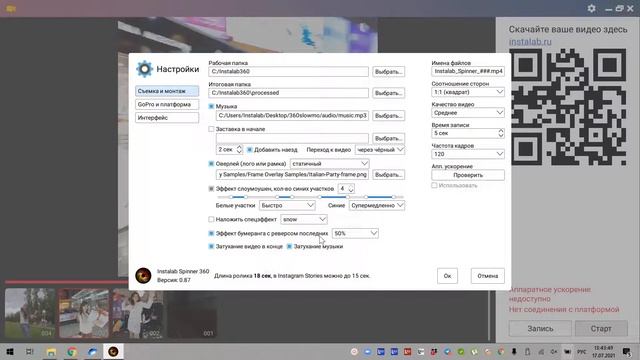Click the Имена файлов input field
Screen dimensions: 640x360
468,71
